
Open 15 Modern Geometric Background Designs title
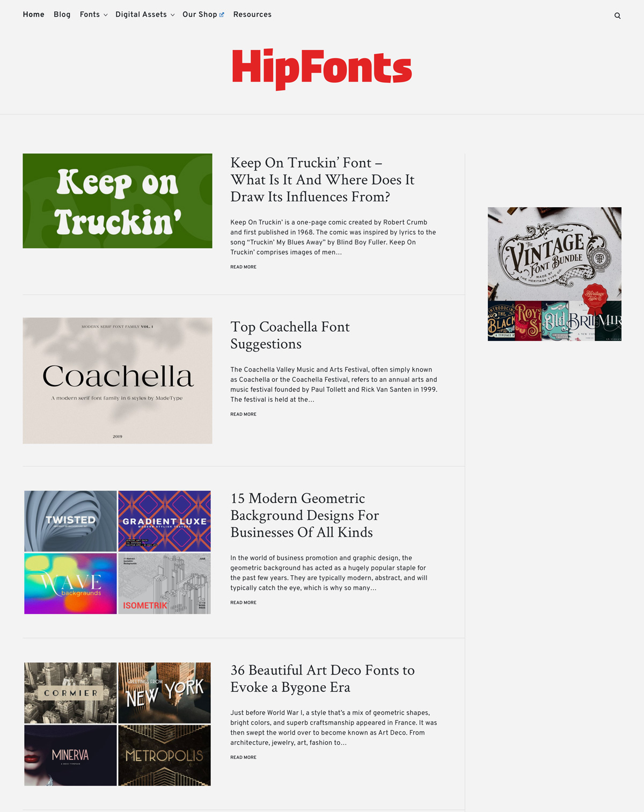[x=304, y=515]
